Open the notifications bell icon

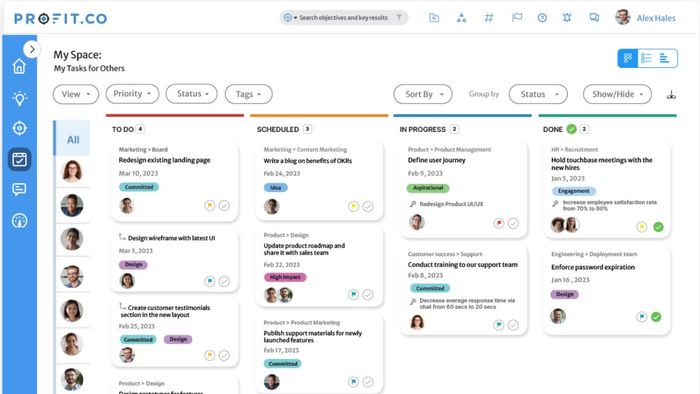coord(567,18)
